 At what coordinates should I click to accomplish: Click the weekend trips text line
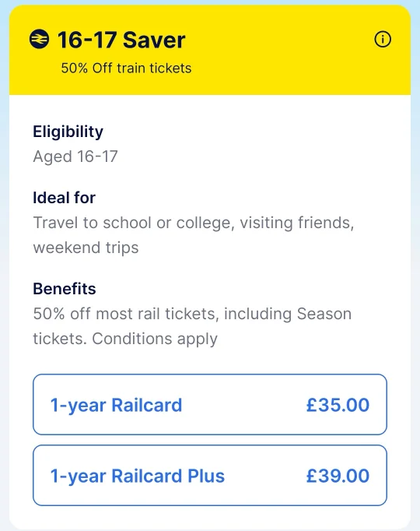coord(86,248)
